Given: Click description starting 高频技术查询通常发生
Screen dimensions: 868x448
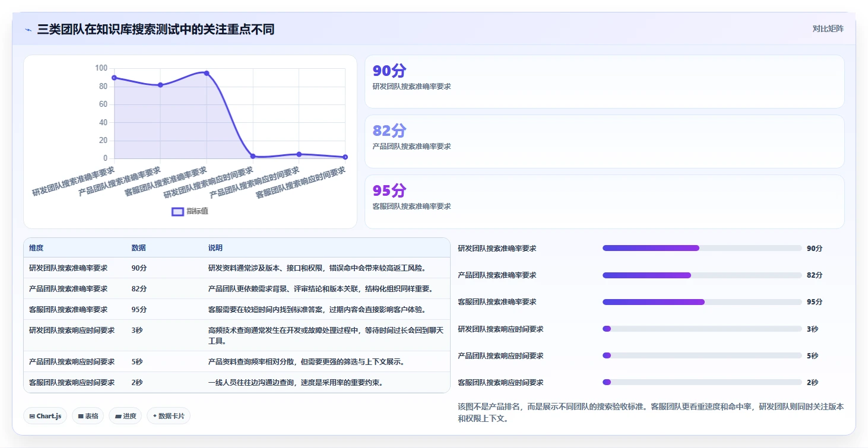Looking at the screenshot, I should coord(325,336).
